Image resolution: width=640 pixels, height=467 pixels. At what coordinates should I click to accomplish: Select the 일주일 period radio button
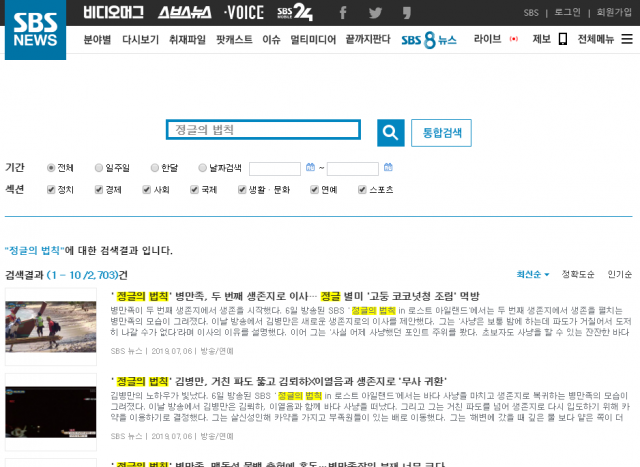pyautogui.click(x=99, y=168)
